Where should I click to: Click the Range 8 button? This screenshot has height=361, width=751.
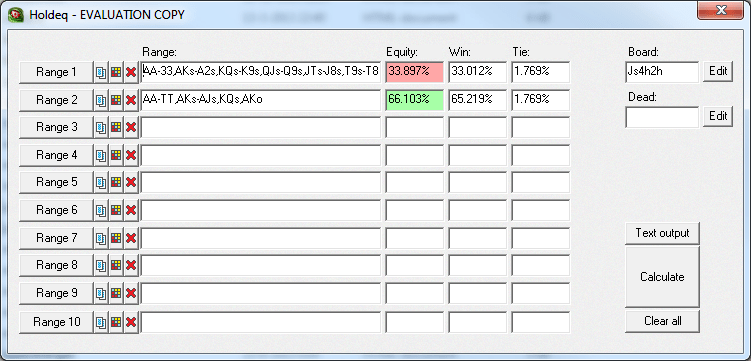click(56, 265)
